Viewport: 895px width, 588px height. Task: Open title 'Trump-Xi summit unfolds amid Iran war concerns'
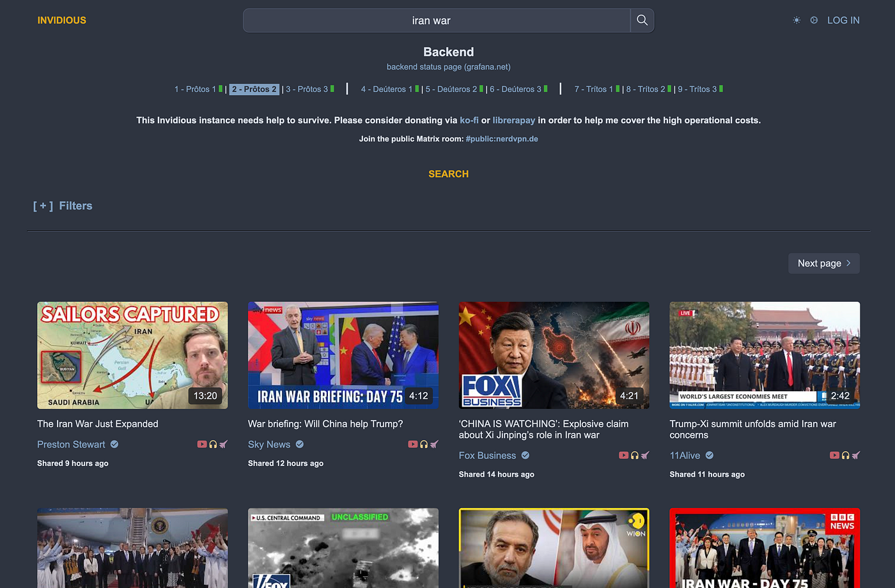(752, 429)
